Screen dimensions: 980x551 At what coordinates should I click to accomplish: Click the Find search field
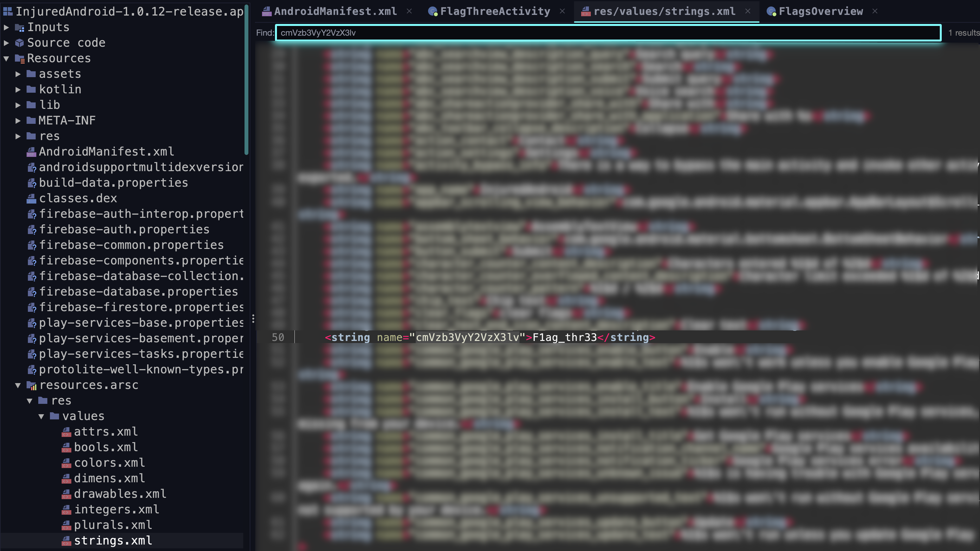pyautogui.click(x=608, y=33)
